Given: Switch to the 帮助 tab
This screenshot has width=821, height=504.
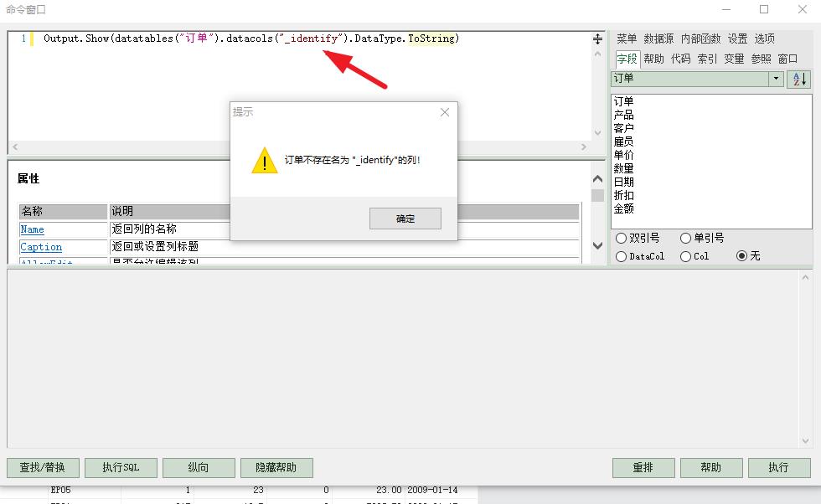Looking at the screenshot, I should pos(653,59).
